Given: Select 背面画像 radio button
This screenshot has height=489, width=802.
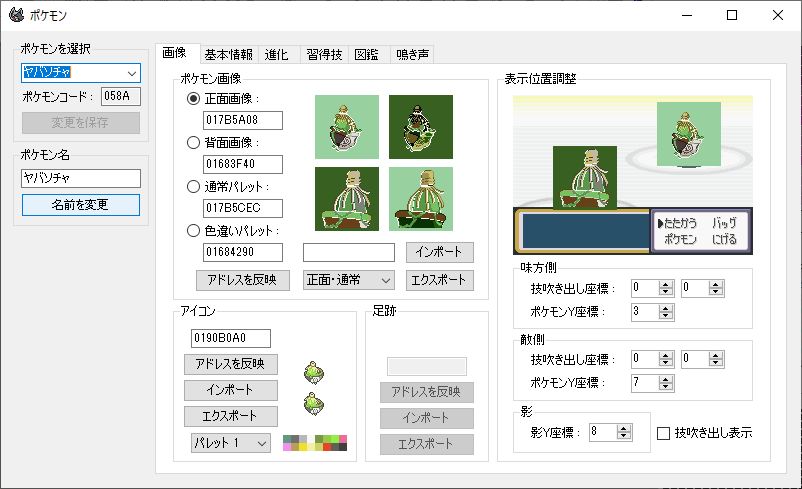Looking at the screenshot, I should click(x=193, y=143).
